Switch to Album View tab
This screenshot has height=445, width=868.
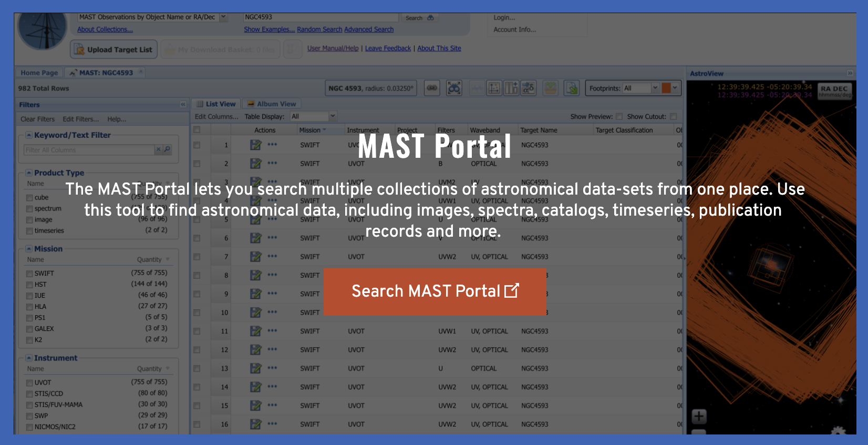272,104
